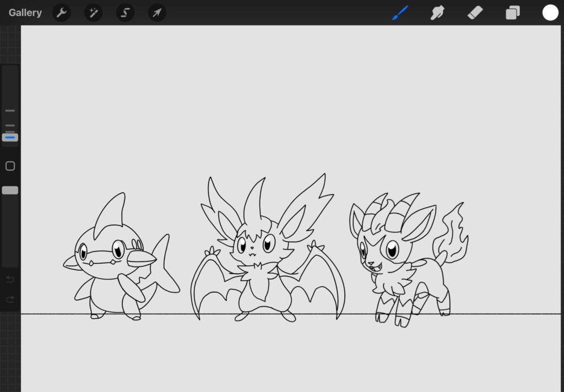Activate the Transform arrow tool
The height and width of the screenshot is (392, 564).
tap(157, 13)
